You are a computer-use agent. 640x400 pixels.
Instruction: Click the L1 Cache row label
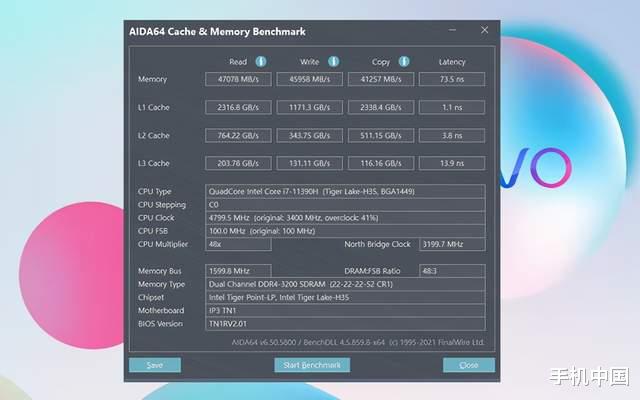point(153,107)
